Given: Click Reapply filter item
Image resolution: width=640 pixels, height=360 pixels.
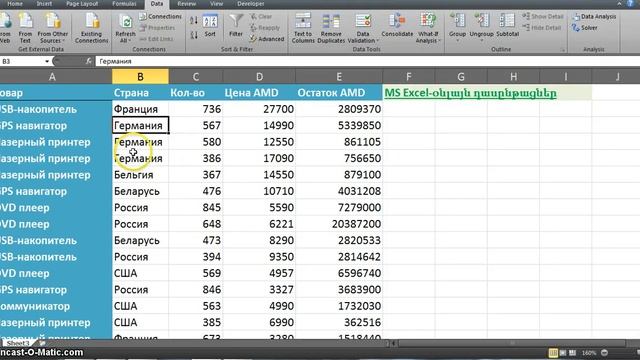Looking at the screenshot, I should (x=265, y=28).
